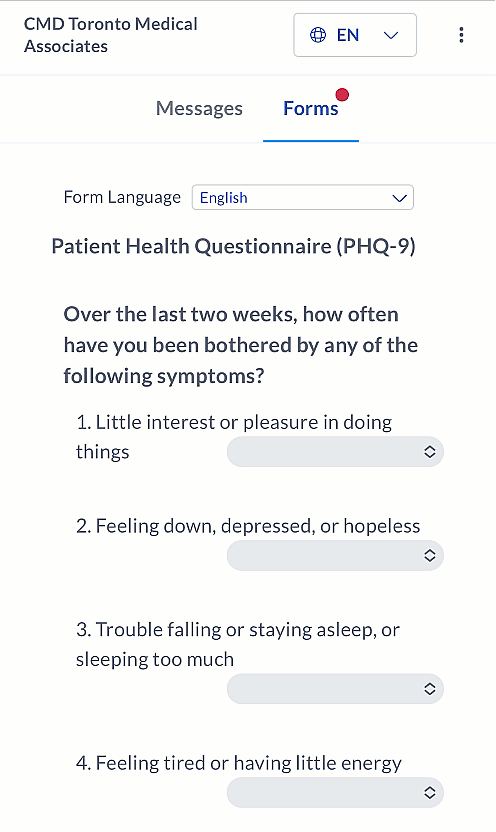
Task: Click the up-down arrows for question 3
Action: [x=430, y=689]
